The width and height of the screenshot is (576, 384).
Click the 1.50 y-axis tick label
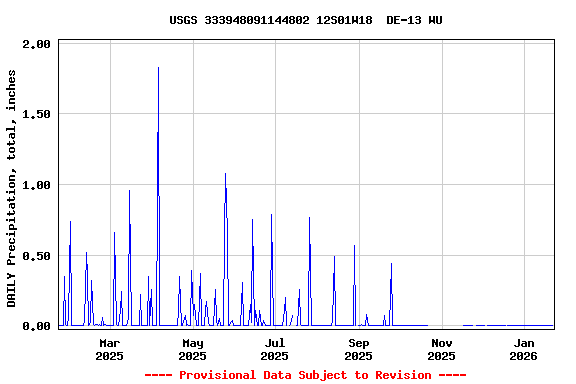click(x=36, y=114)
